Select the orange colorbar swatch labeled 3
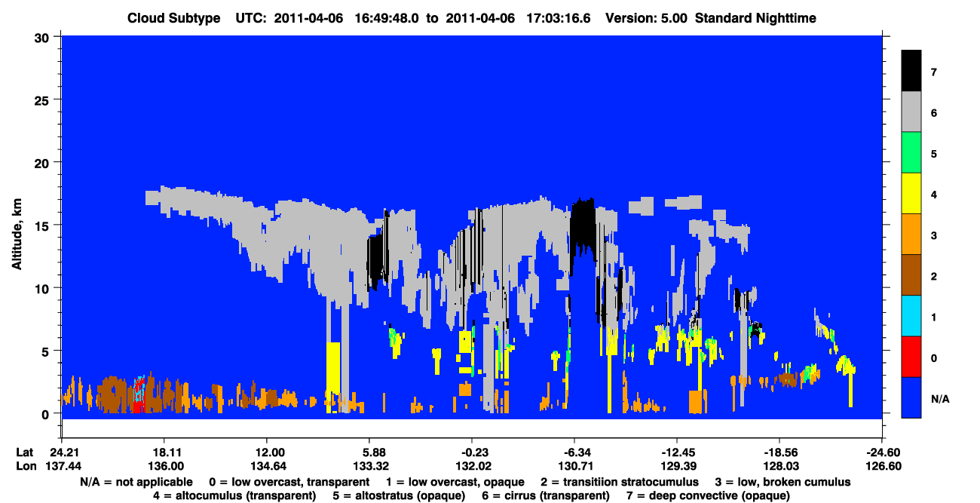The image size is (980, 503). click(x=911, y=235)
